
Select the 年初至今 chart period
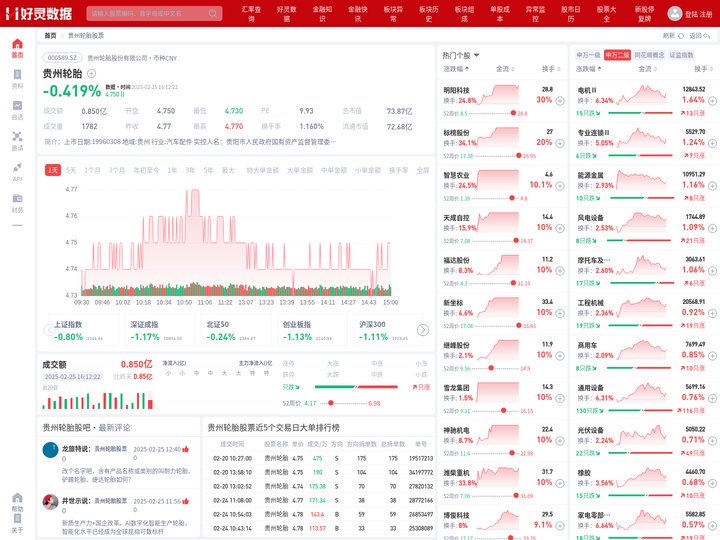[x=146, y=170]
